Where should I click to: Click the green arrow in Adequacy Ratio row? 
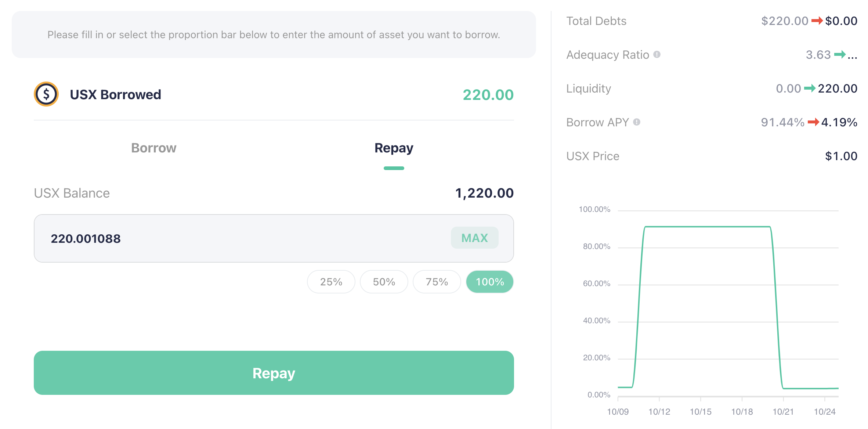pyautogui.click(x=840, y=55)
